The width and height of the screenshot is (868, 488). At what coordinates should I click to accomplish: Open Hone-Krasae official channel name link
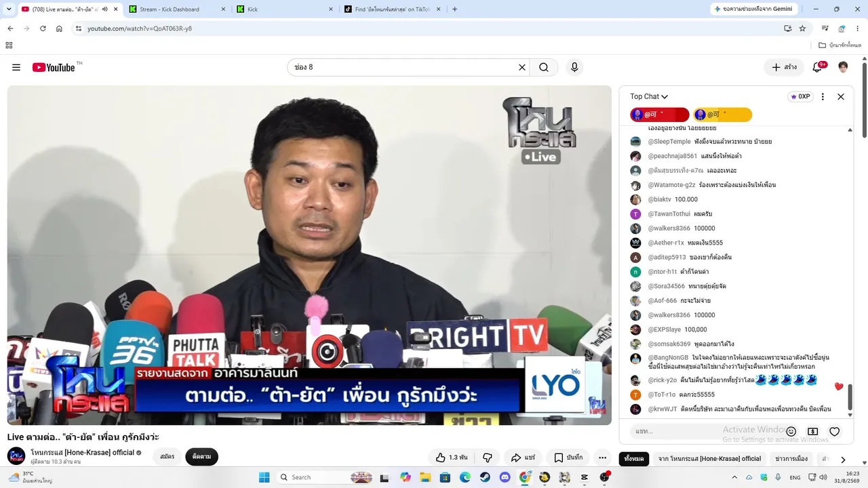82,452
